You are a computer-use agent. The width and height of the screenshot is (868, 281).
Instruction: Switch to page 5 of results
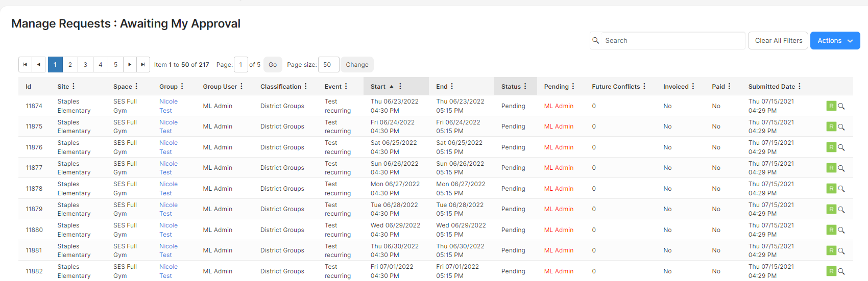coord(115,65)
